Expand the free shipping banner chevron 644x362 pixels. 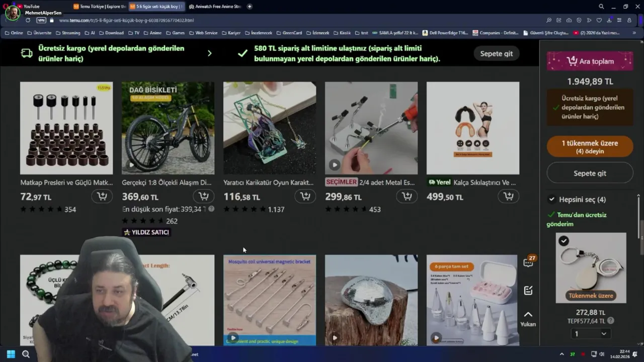[209, 53]
